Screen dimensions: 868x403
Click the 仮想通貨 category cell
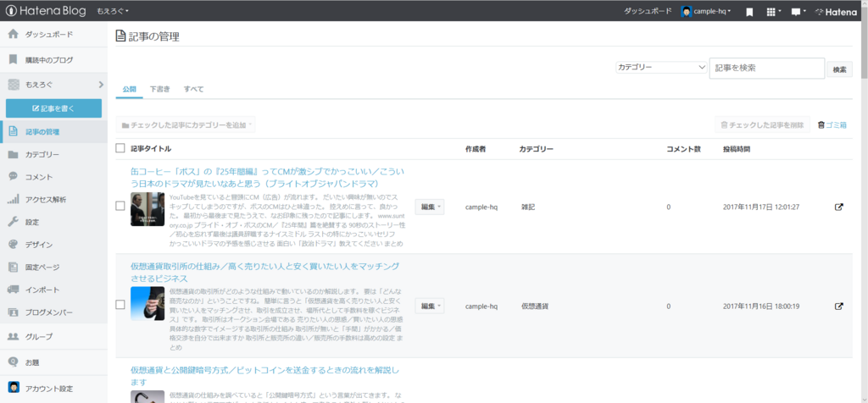point(535,306)
